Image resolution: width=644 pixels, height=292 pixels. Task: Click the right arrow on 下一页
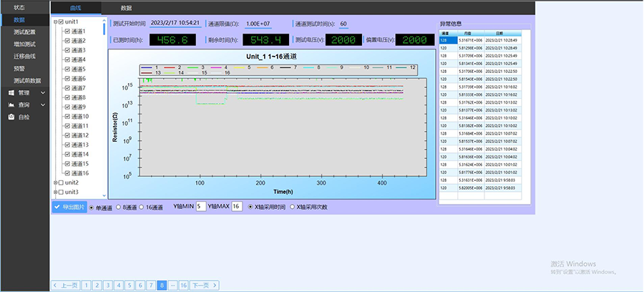tap(215, 285)
